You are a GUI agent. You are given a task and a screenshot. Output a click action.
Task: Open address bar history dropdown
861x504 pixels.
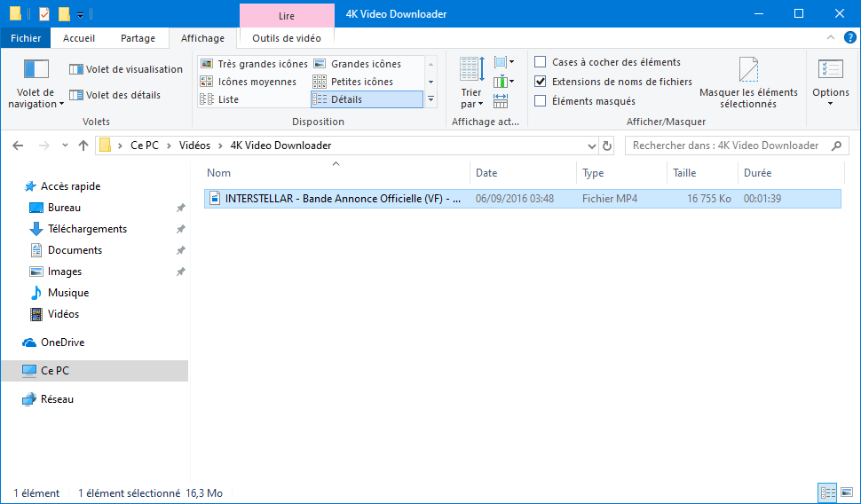591,146
